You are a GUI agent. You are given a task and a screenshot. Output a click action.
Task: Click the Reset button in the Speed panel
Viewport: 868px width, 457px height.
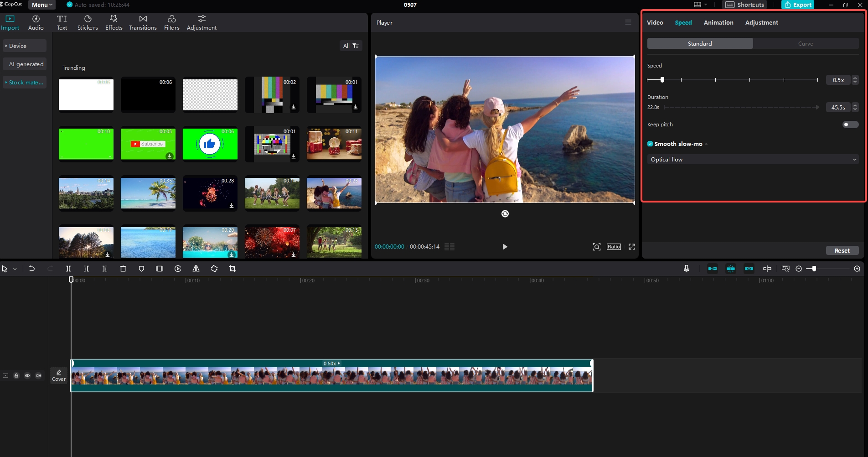pyautogui.click(x=842, y=250)
